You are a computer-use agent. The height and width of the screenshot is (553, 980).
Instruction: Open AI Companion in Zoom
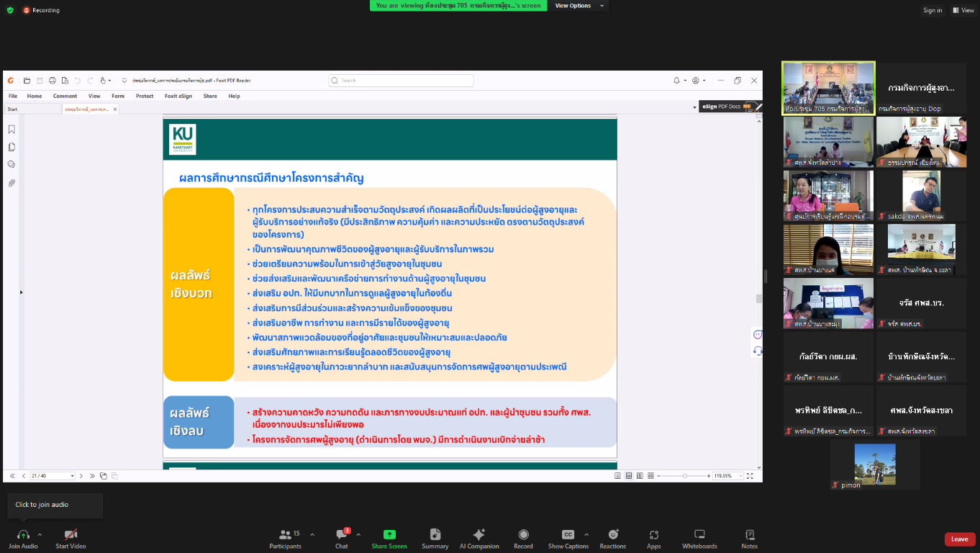[479, 539]
